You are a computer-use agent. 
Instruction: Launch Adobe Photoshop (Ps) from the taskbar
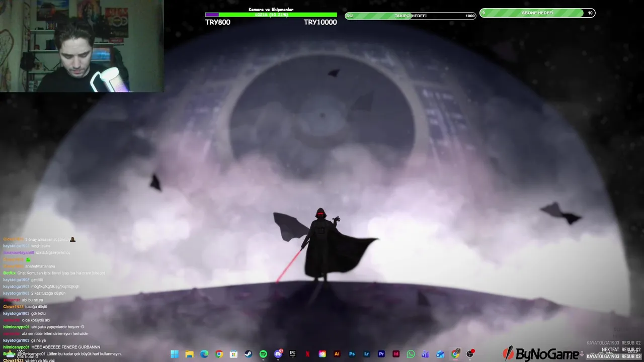pos(352,354)
